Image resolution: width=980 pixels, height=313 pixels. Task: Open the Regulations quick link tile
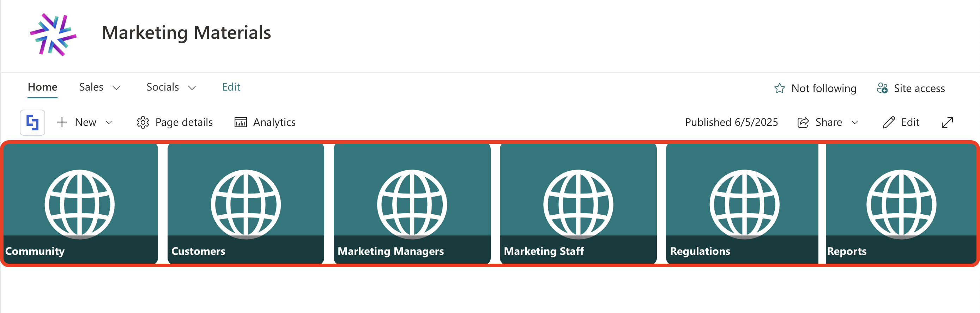[x=742, y=203]
